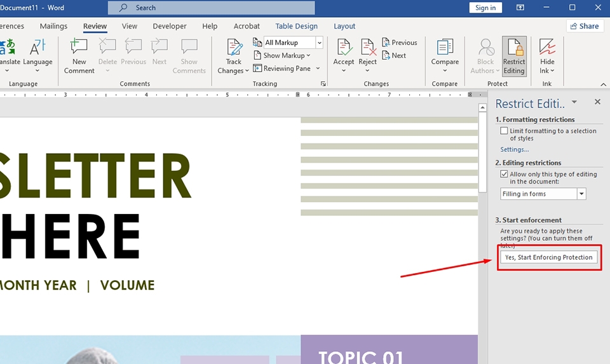Enable Limit formatting to a selection of styles
The width and height of the screenshot is (610, 364).
[x=504, y=131]
